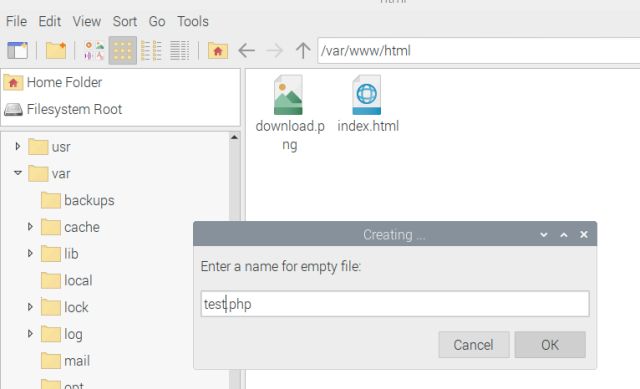Open the Go menu
640x389 pixels.
157,21
